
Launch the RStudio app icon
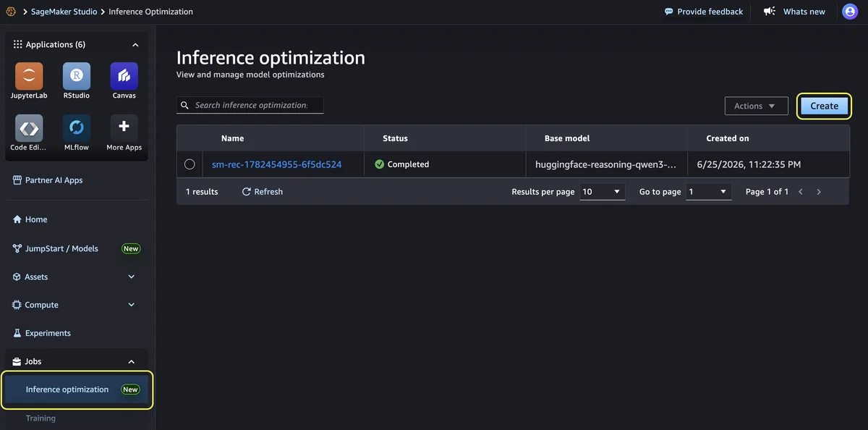(x=77, y=76)
